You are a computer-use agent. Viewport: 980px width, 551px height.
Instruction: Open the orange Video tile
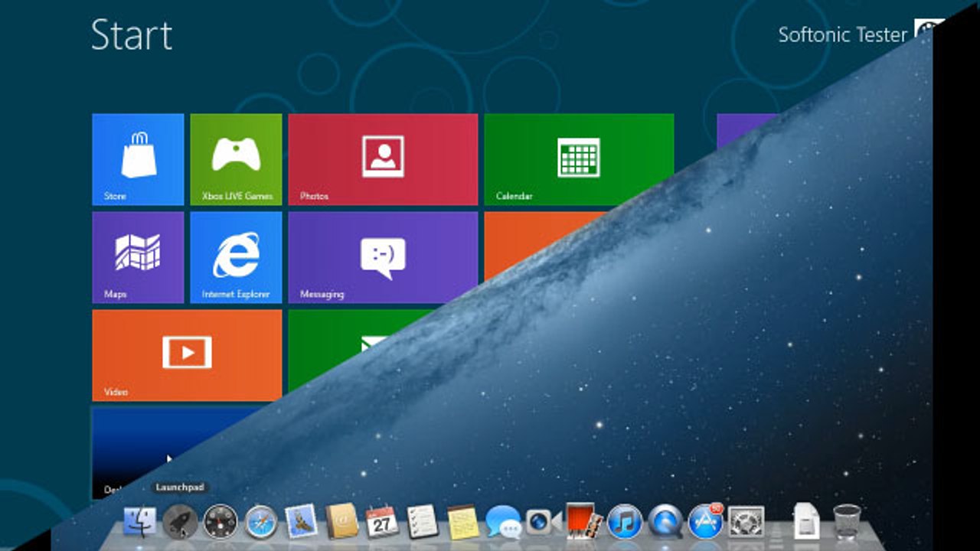point(187,355)
